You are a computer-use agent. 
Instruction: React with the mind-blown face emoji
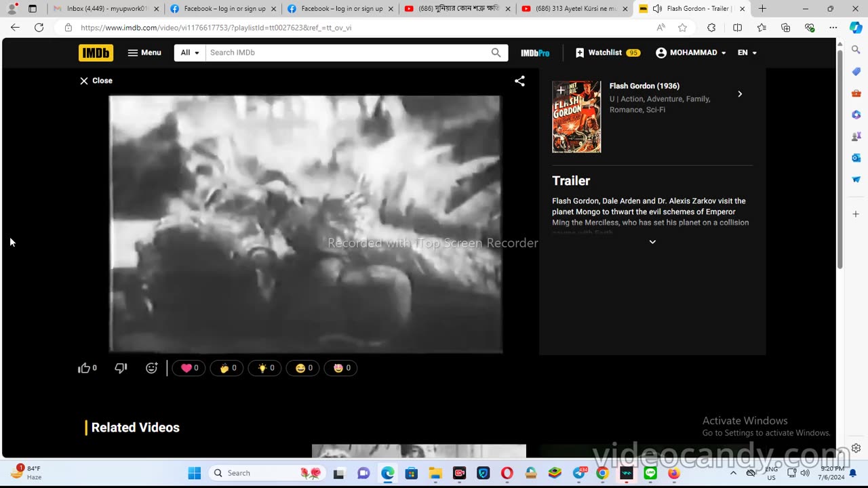click(x=340, y=368)
